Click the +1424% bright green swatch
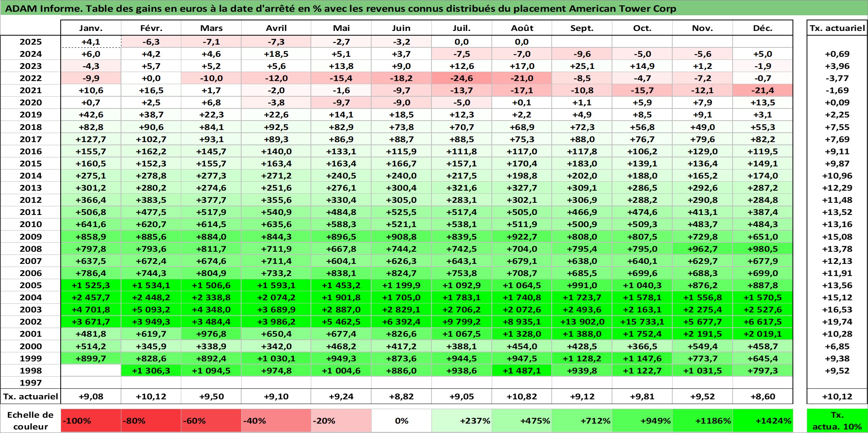 tap(763, 421)
